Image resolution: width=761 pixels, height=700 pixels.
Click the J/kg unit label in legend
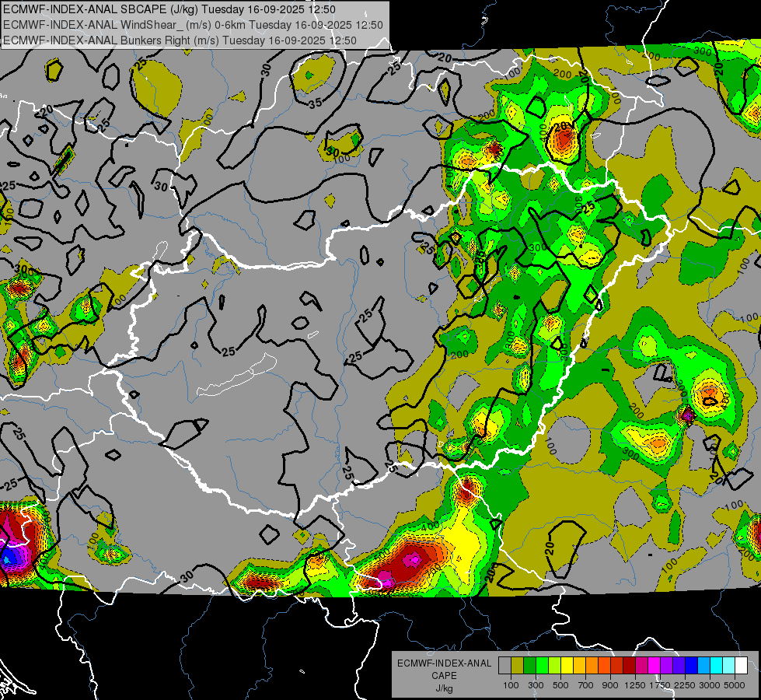444,688
